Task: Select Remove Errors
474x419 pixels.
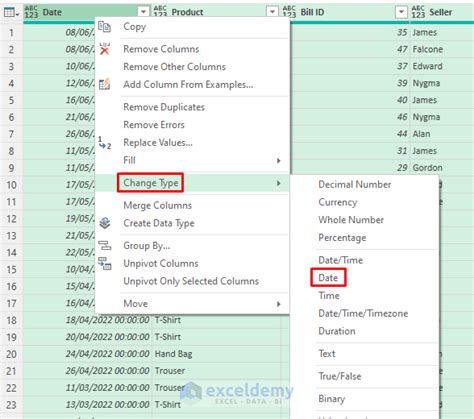Action: click(x=154, y=125)
